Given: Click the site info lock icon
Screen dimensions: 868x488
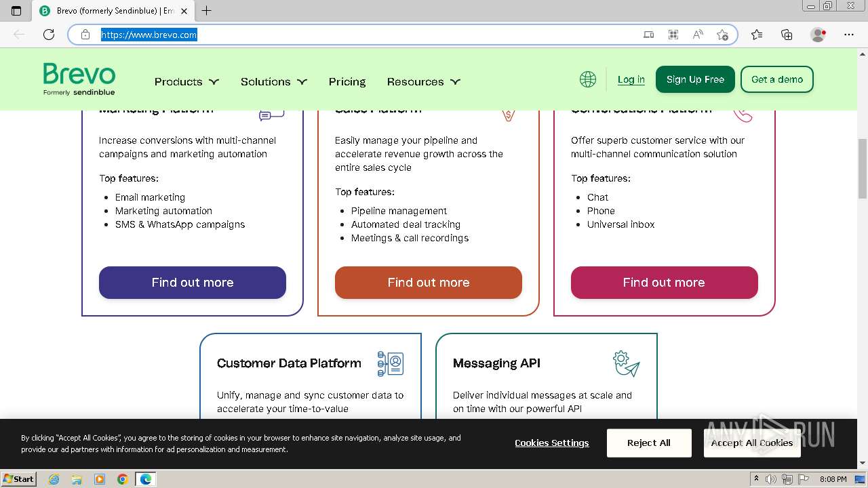Looking at the screenshot, I should (85, 35).
